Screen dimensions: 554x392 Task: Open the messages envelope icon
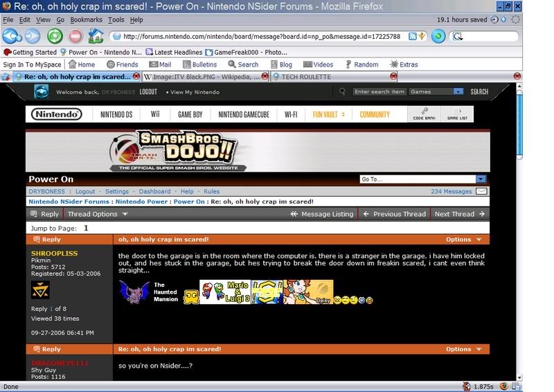[481, 191]
